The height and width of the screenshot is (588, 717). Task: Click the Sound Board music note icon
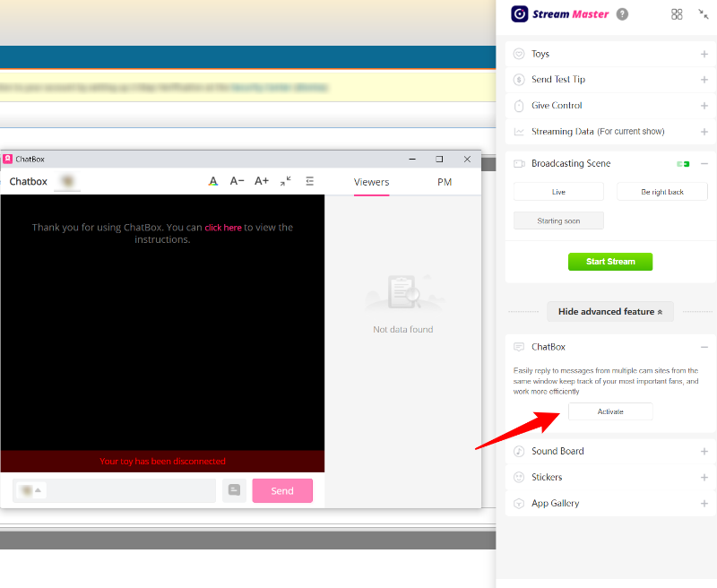point(519,451)
